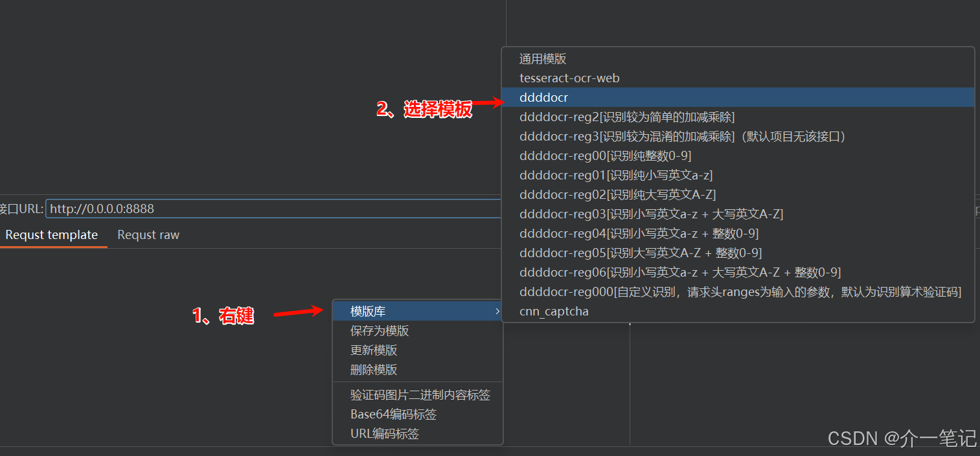Select the 通用模版 template

(x=738, y=59)
